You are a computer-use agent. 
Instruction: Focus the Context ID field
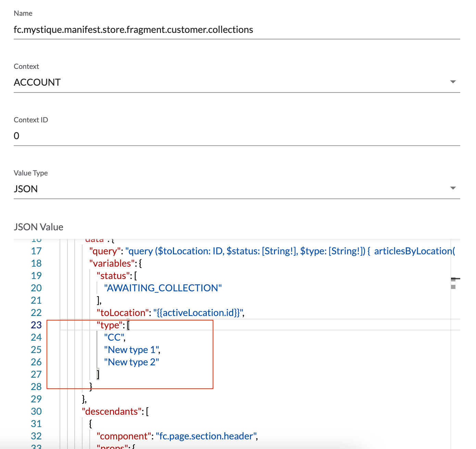tap(236, 136)
